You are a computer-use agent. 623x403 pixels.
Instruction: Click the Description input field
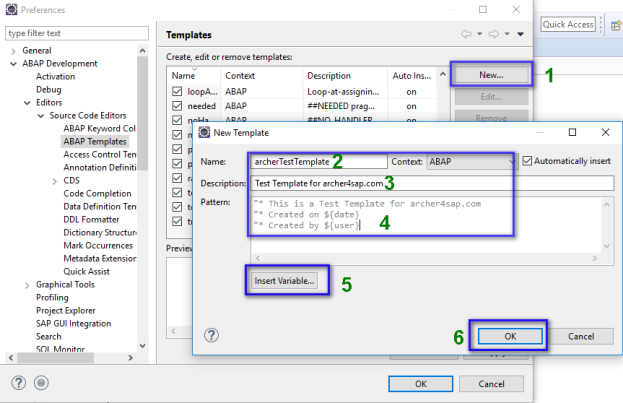click(432, 183)
